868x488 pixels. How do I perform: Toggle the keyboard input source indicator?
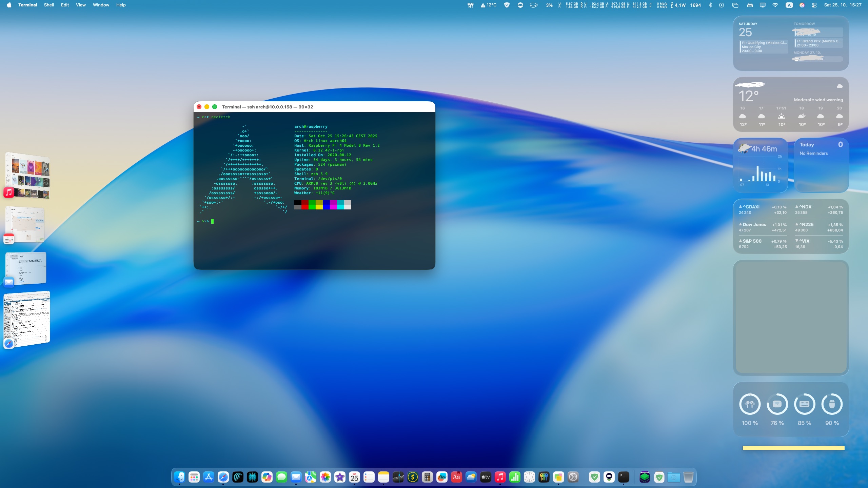(789, 5)
